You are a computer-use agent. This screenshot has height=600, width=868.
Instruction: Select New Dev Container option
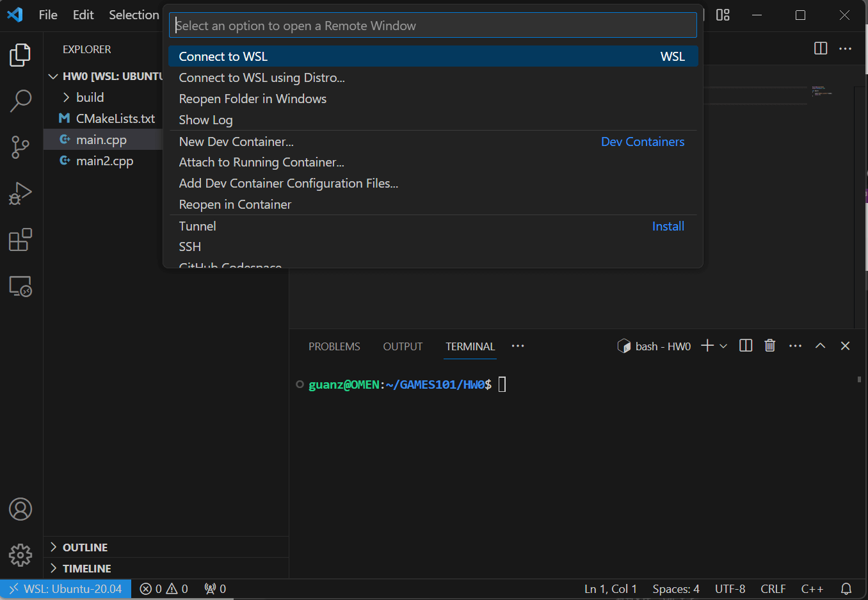(x=433, y=142)
